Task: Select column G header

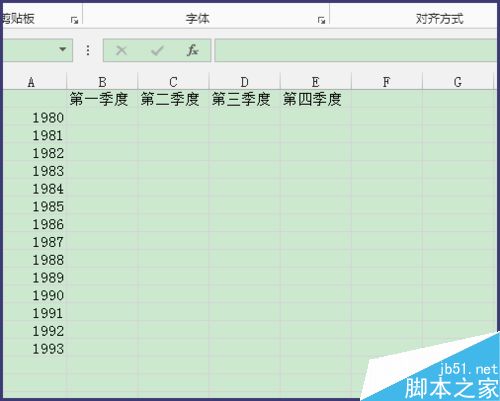Action: click(458, 82)
